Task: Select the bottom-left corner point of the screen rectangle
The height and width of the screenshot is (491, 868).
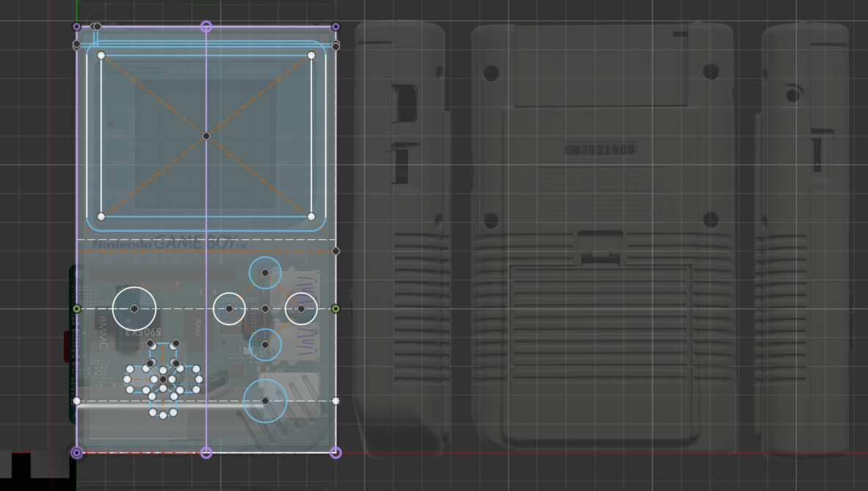Action: pyautogui.click(x=101, y=217)
